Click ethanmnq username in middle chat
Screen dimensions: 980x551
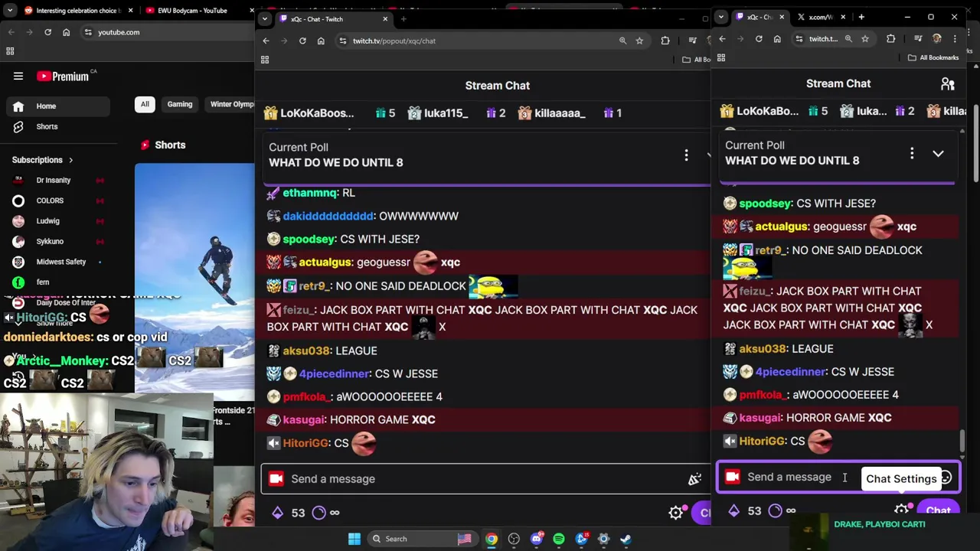310,193
